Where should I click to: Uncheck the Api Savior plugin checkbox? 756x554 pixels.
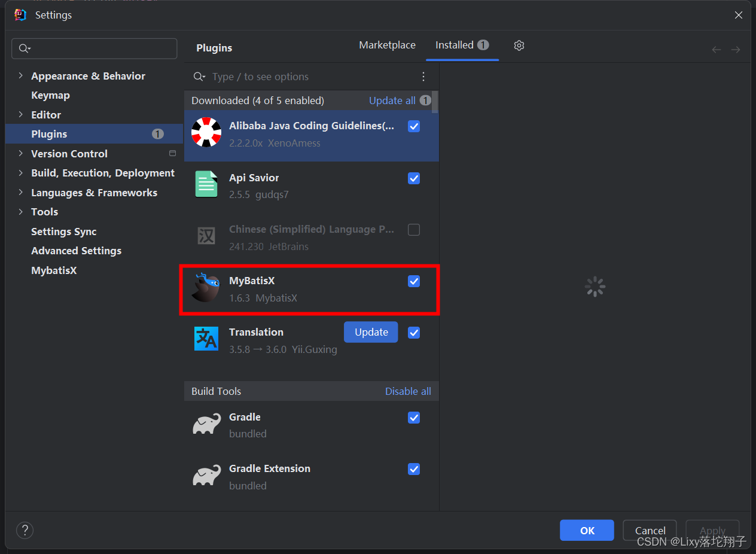(x=414, y=178)
